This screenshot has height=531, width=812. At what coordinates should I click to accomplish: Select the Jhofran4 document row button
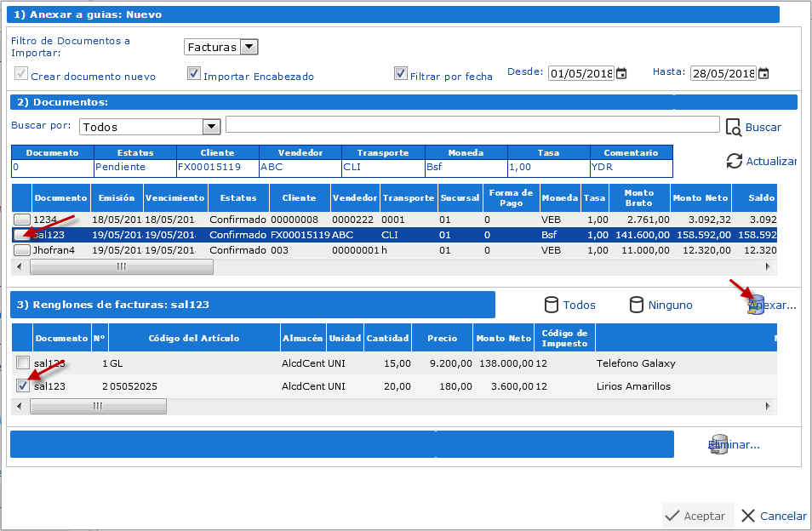23,250
